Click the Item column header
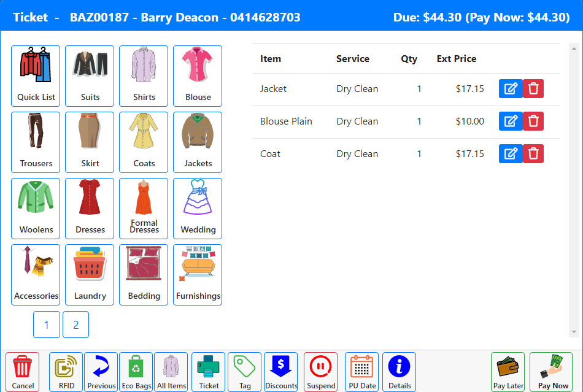This screenshot has width=583, height=392. pos(271,59)
